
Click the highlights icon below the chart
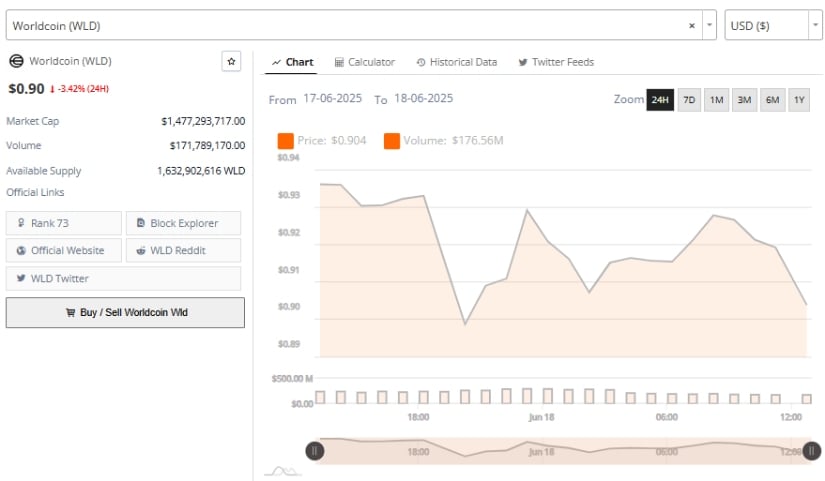pos(283,470)
